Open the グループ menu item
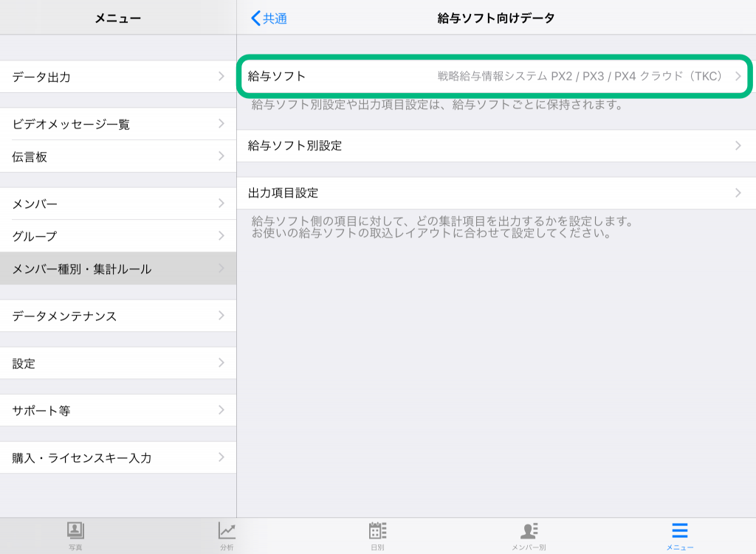756x554 pixels. click(118, 236)
